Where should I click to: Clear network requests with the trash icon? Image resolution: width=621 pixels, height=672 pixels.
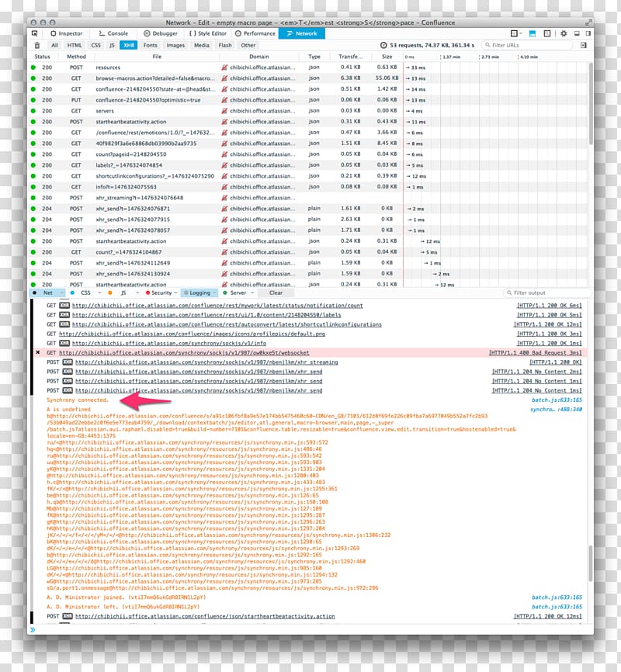[x=37, y=46]
